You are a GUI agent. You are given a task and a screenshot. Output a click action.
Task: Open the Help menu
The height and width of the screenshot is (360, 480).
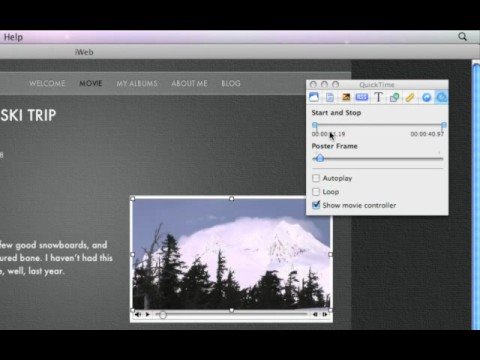pyautogui.click(x=13, y=37)
